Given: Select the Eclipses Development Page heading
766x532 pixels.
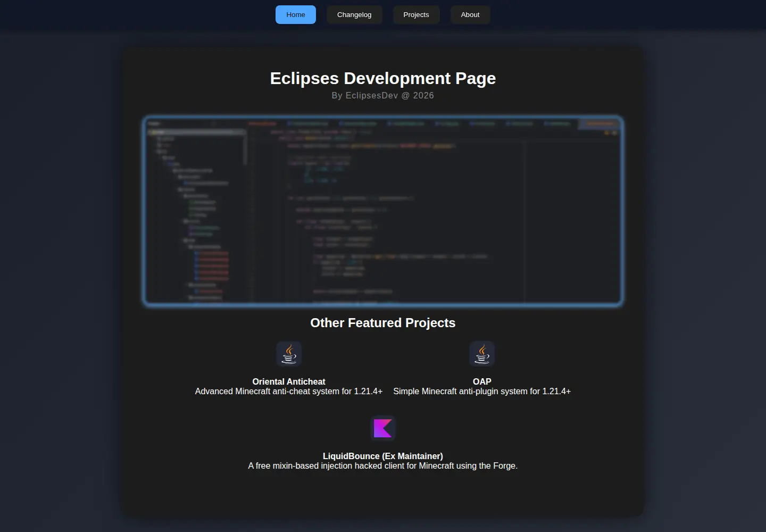Looking at the screenshot, I should pos(383,78).
